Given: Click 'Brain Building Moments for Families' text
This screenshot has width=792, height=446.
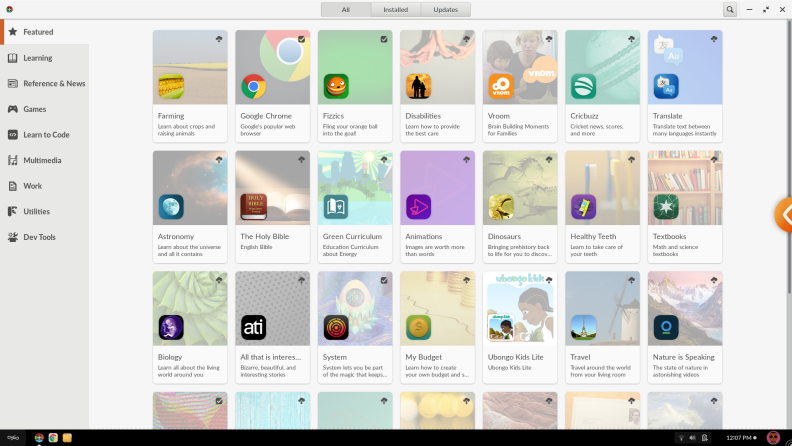Looking at the screenshot, I should pyautogui.click(x=518, y=130).
